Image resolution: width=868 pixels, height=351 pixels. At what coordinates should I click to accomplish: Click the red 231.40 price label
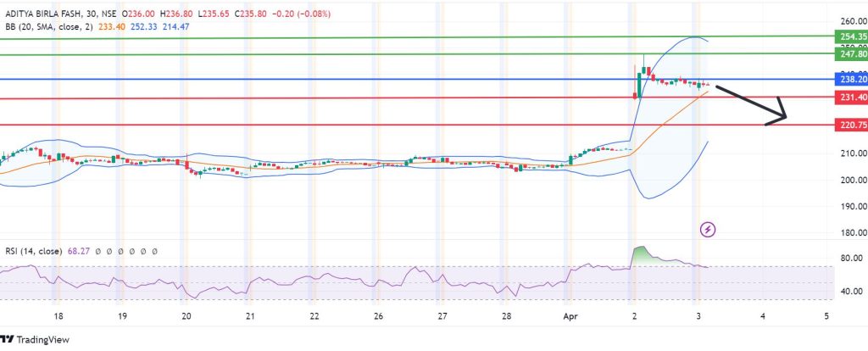[851, 97]
